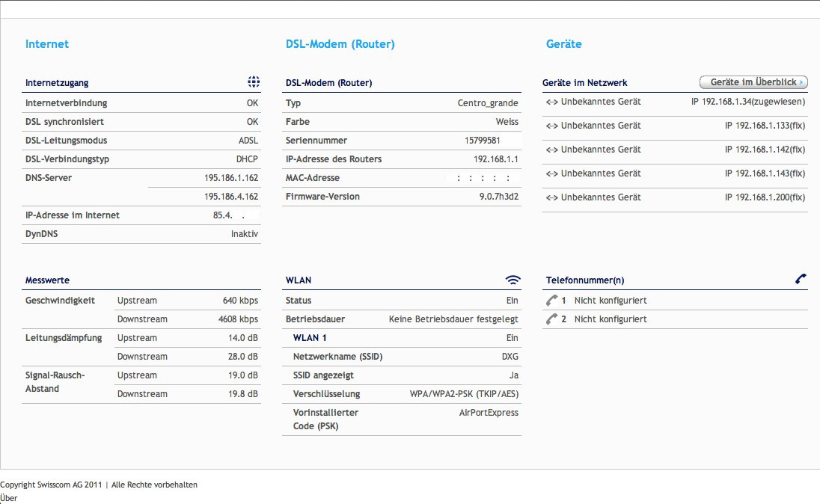Click the Swisscom copyright footer text
The image size is (820, 504).
pyautogui.click(x=99, y=485)
